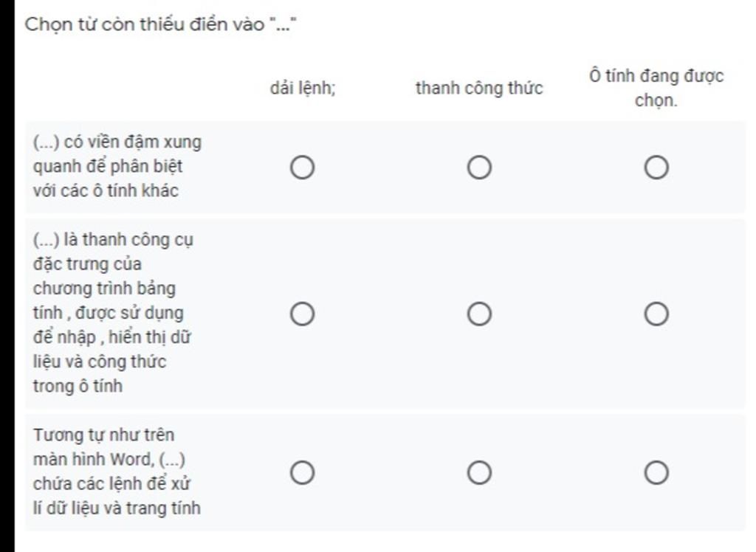Click the '(...)' blank after 'màn hình Word,'
The height and width of the screenshot is (552, 756).
172,460
